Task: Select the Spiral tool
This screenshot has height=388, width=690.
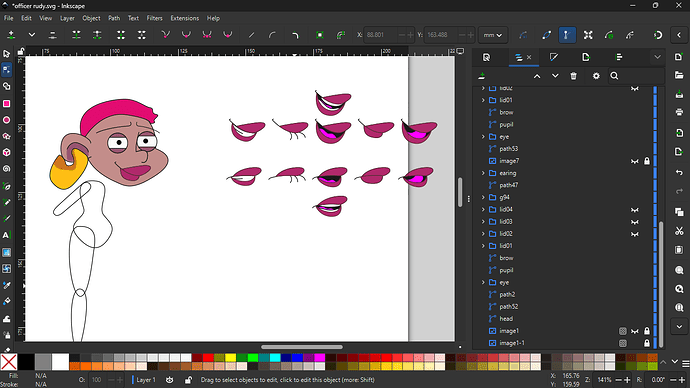Action: [7, 169]
